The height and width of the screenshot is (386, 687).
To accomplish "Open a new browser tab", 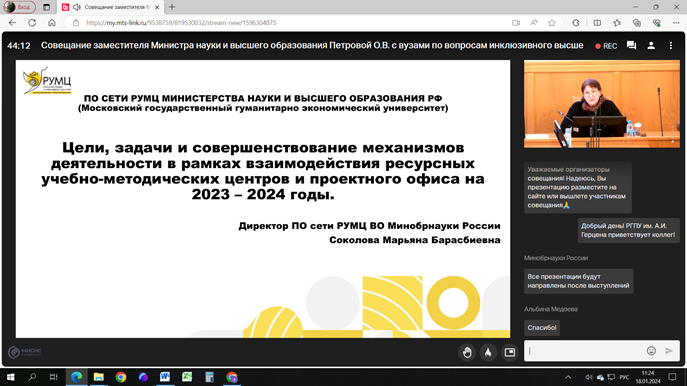I will coord(172,7).
